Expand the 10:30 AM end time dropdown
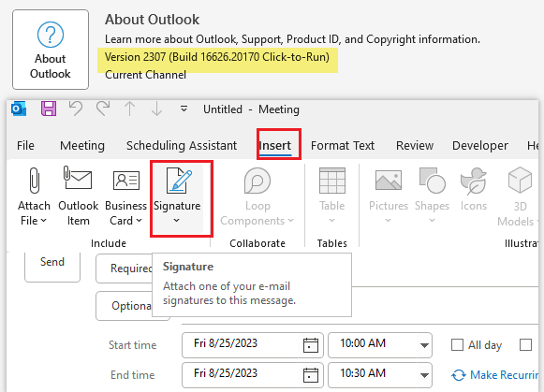Viewport: 544px width, 392px height. 424,375
